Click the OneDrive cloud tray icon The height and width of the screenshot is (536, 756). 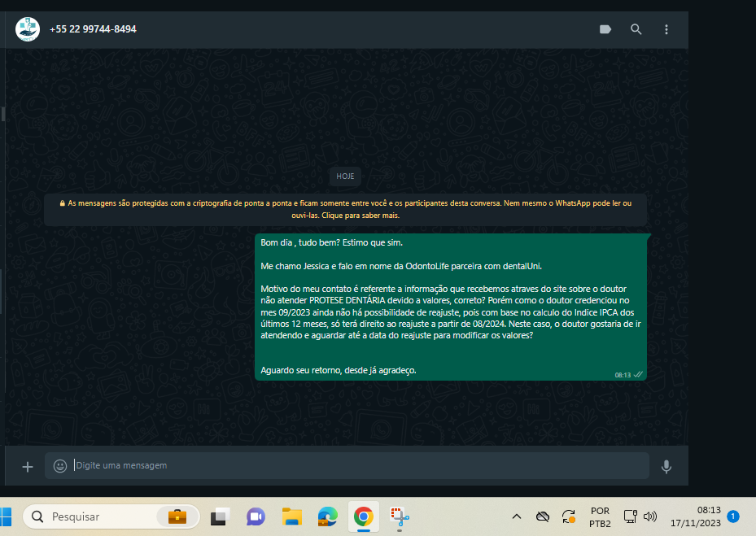coord(543,516)
